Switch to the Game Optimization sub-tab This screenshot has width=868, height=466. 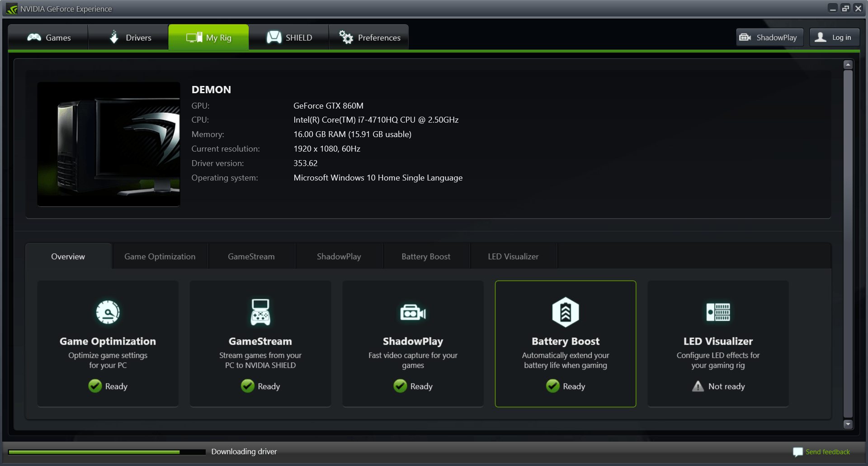click(160, 257)
